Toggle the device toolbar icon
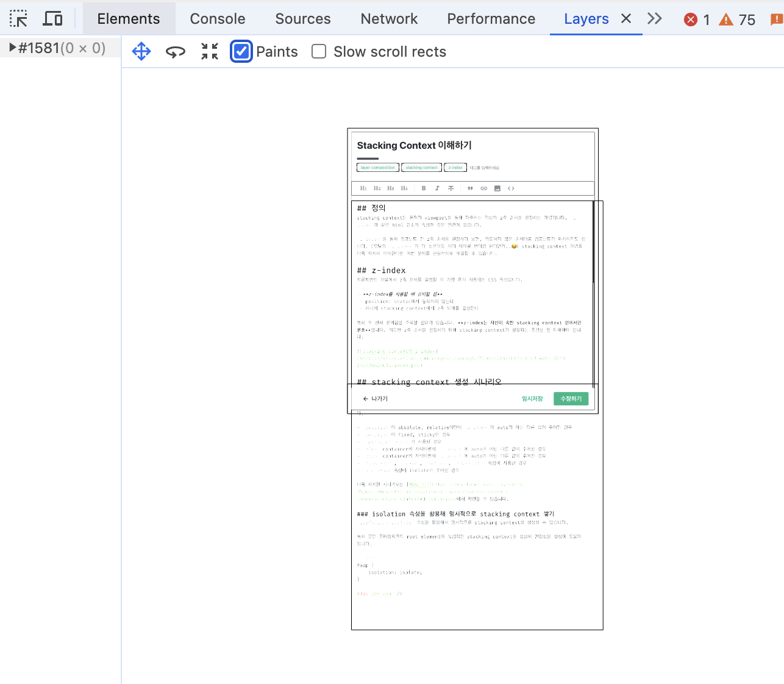The width and height of the screenshot is (784, 684). [x=52, y=19]
